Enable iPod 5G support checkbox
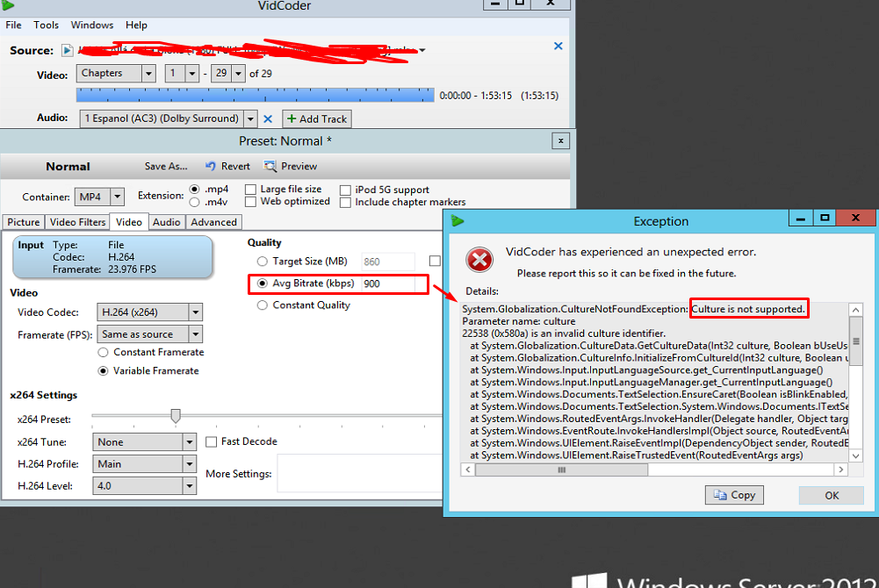The image size is (879, 588). pos(345,190)
